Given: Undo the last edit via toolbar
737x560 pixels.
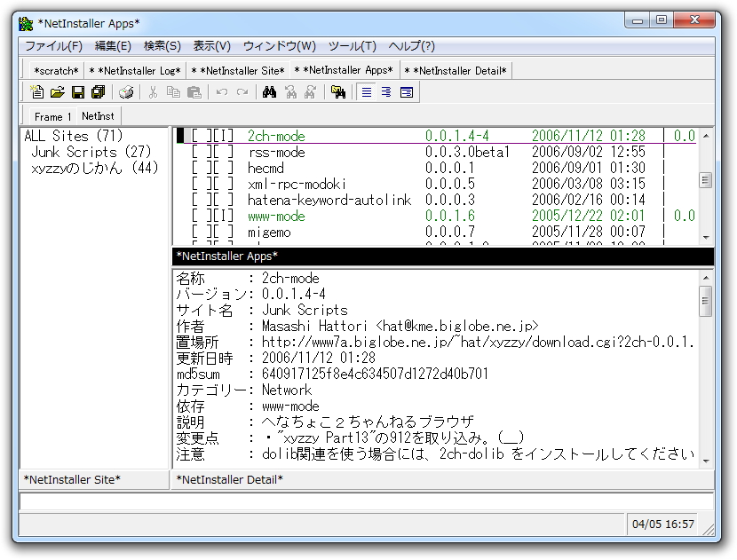Looking at the screenshot, I should [220, 91].
